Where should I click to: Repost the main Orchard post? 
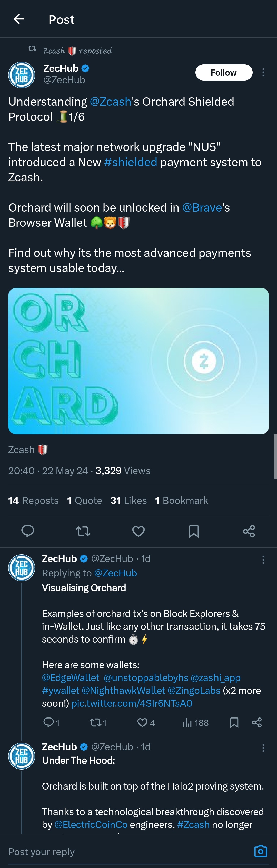pyautogui.click(x=83, y=531)
